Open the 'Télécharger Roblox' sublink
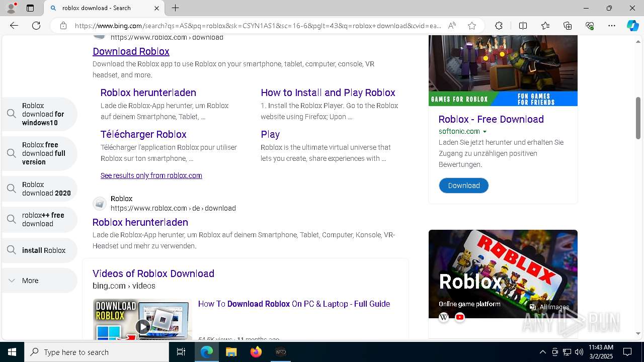This screenshot has height=362, width=644. [143, 134]
